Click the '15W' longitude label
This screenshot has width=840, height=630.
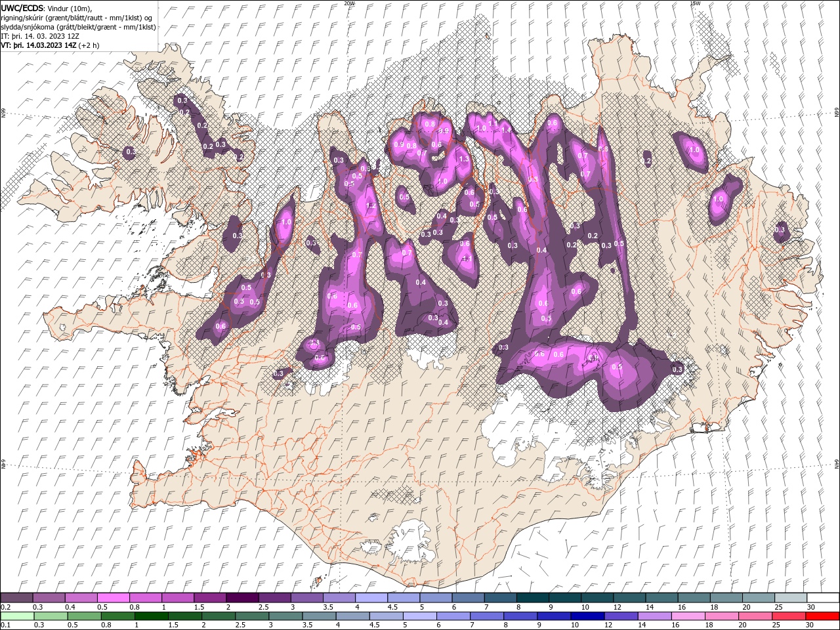click(x=695, y=3)
